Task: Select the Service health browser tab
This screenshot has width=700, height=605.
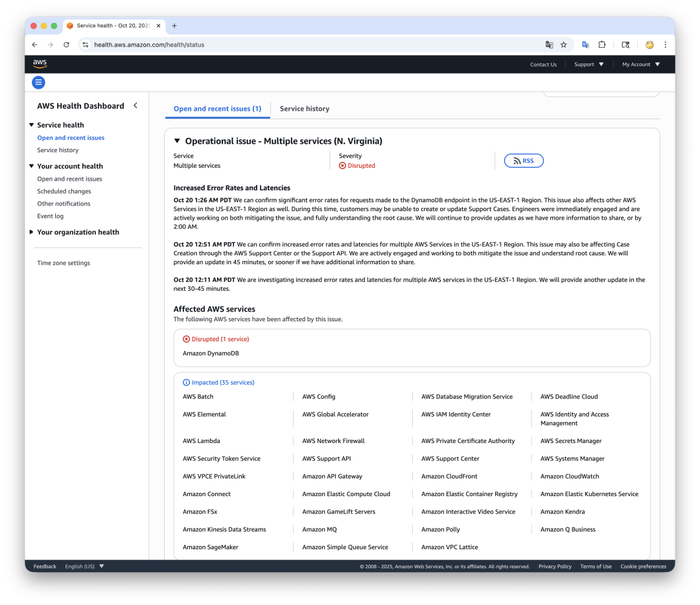Action: [114, 26]
